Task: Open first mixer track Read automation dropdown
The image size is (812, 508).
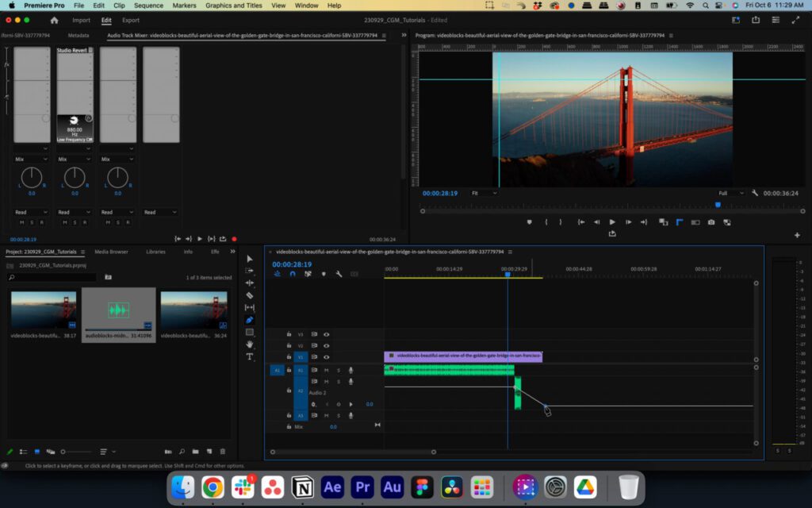Action: click(32, 212)
